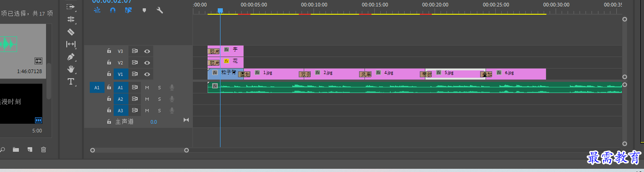Solo audio track A1 with S
The image size is (644, 172).
tap(160, 87)
